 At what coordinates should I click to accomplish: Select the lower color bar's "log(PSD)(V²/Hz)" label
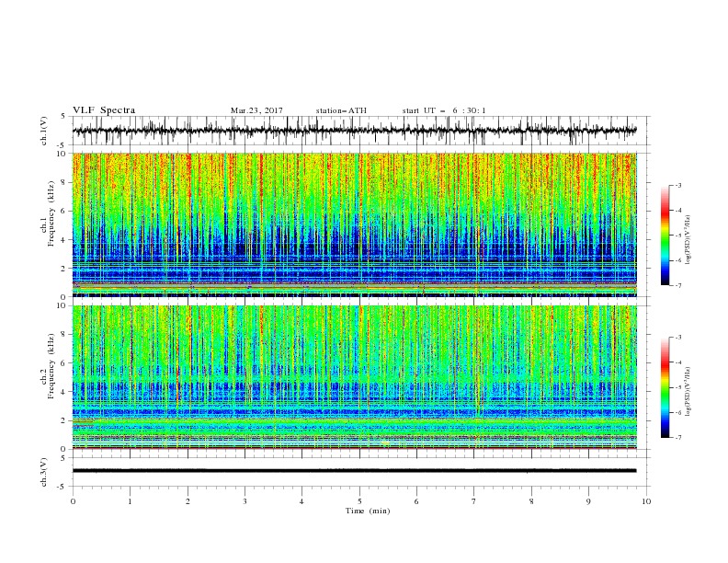point(688,392)
